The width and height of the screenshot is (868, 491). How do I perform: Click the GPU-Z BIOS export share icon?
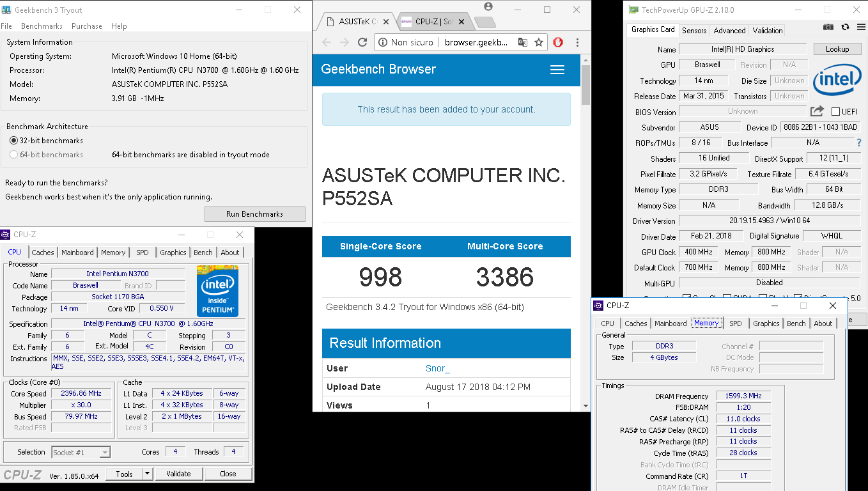point(817,111)
